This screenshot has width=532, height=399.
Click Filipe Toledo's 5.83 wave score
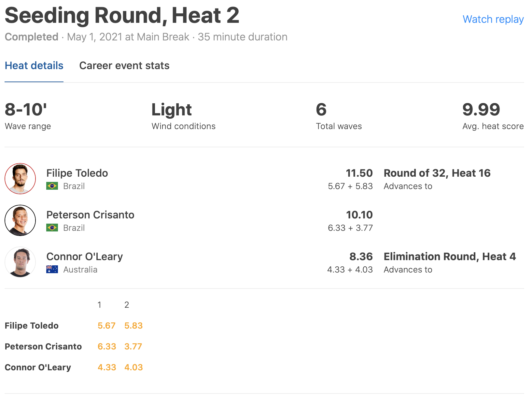click(133, 326)
